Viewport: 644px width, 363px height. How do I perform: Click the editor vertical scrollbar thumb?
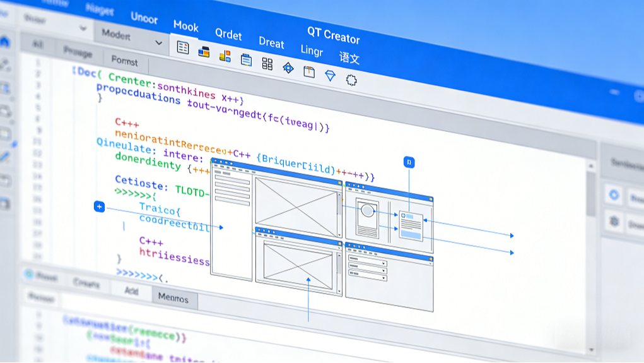[x=591, y=194]
